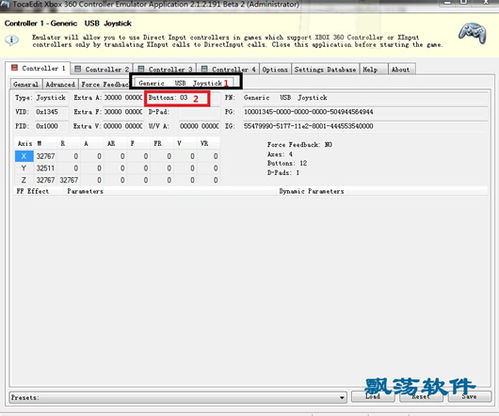Click the Y axis value 32511
The width and height of the screenshot is (499, 416).
click(x=46, y=168)
